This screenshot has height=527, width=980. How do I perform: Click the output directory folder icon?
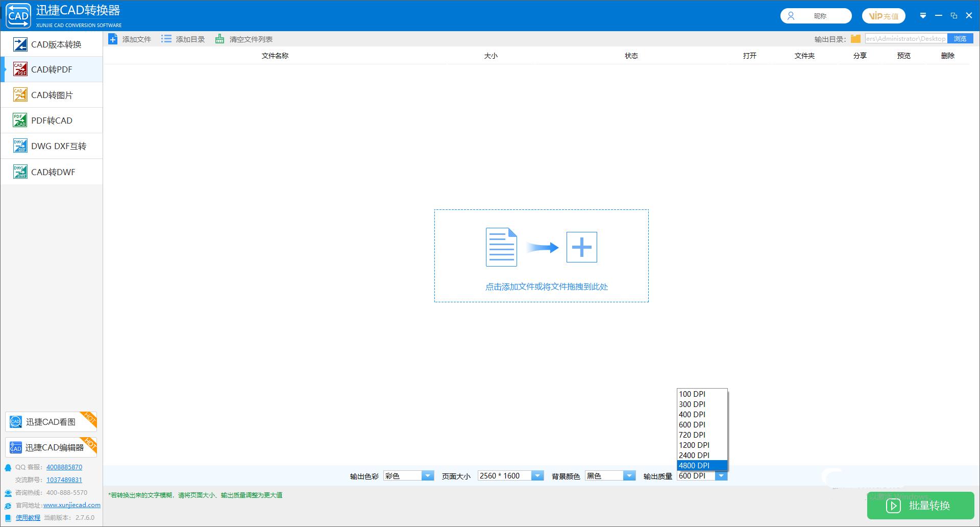tap(855, 39)
